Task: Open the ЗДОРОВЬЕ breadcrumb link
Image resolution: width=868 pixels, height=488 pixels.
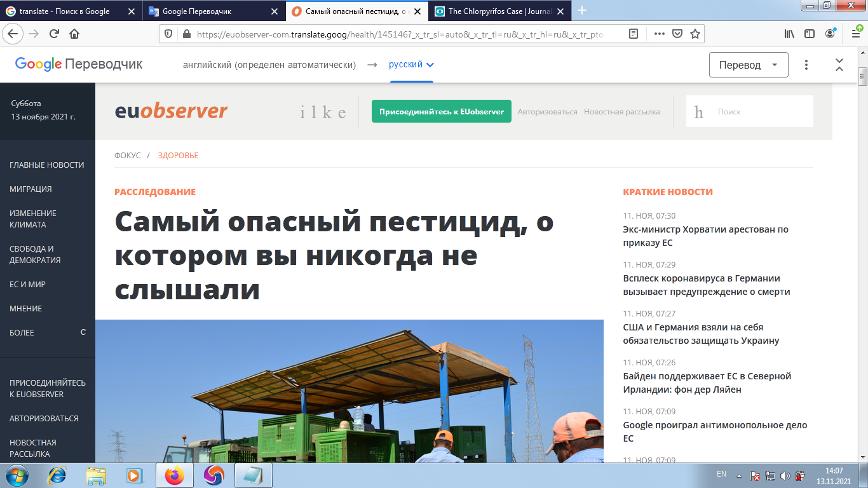Action: click(179, 154)
